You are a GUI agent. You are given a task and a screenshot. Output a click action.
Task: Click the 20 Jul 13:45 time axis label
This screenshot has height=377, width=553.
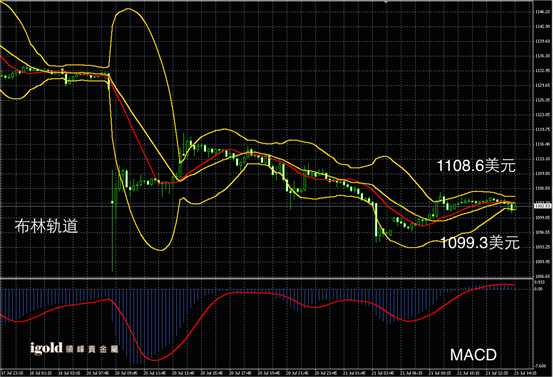point(183,373)
